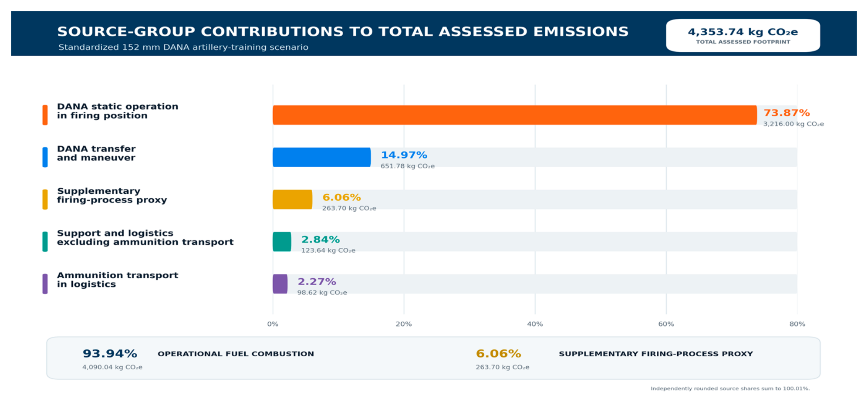Click the rounding footnote text

tap(730, 388)
